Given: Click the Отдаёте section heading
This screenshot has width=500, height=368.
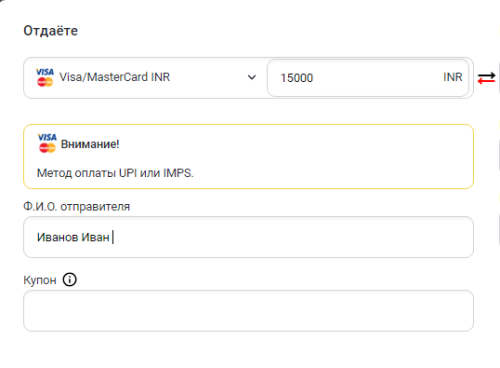Looking at the screenshot, I should pyautogui.click(x=51, y=31).
